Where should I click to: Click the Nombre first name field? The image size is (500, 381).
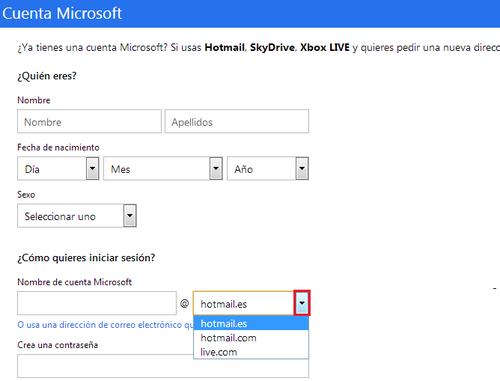89,121
